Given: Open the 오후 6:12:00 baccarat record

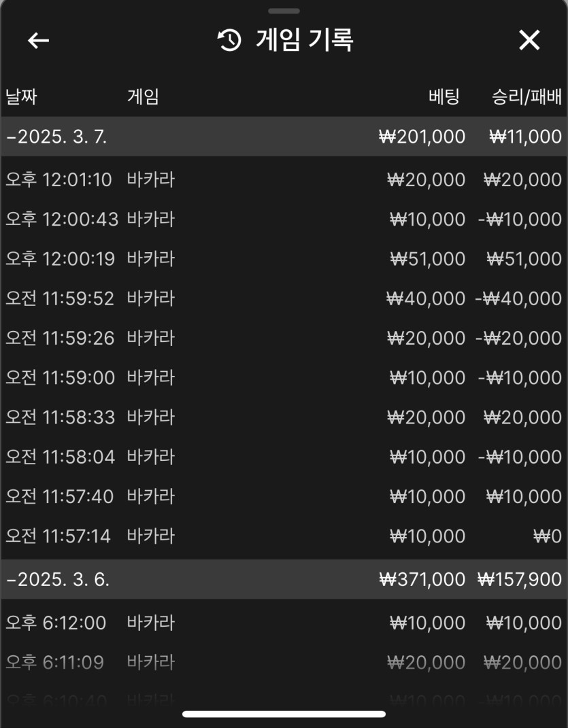Looking at the screenshot, I should click(x=283, y=623).
